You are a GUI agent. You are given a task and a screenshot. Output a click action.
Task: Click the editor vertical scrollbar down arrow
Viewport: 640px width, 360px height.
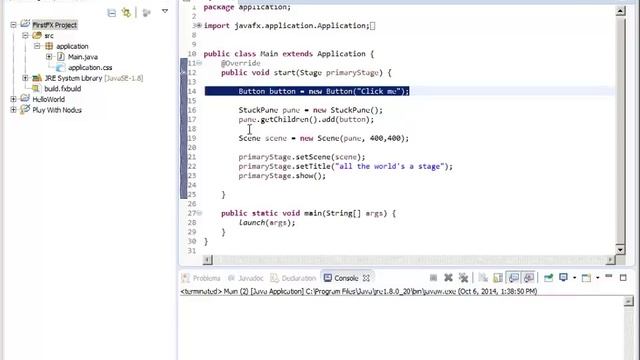(620, 249)
